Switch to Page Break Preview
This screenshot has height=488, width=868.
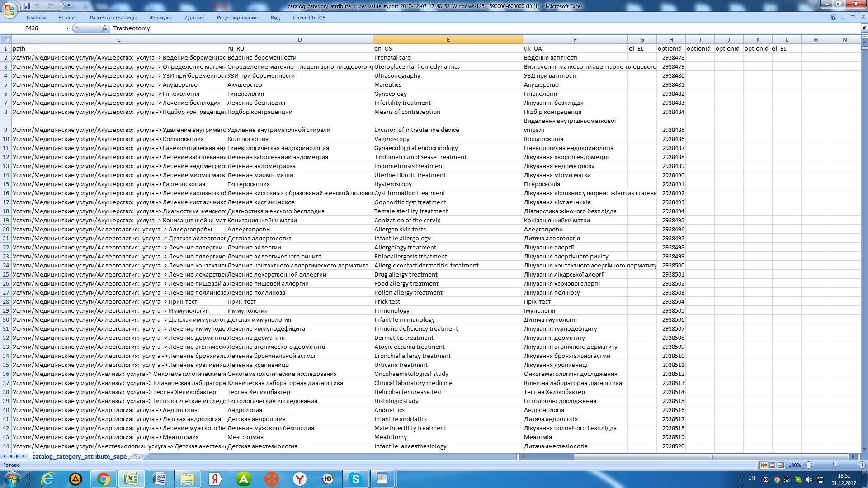[x=781, y=465]
